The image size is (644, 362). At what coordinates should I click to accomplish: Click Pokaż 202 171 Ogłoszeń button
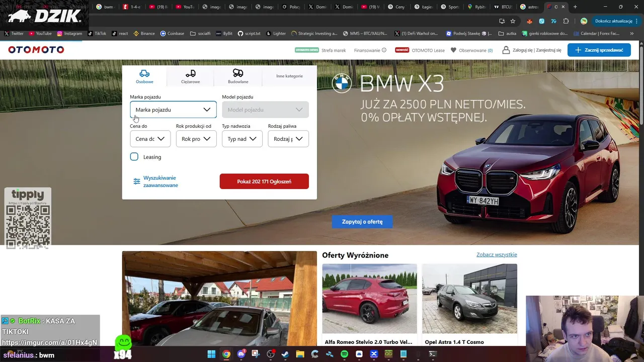264,182
